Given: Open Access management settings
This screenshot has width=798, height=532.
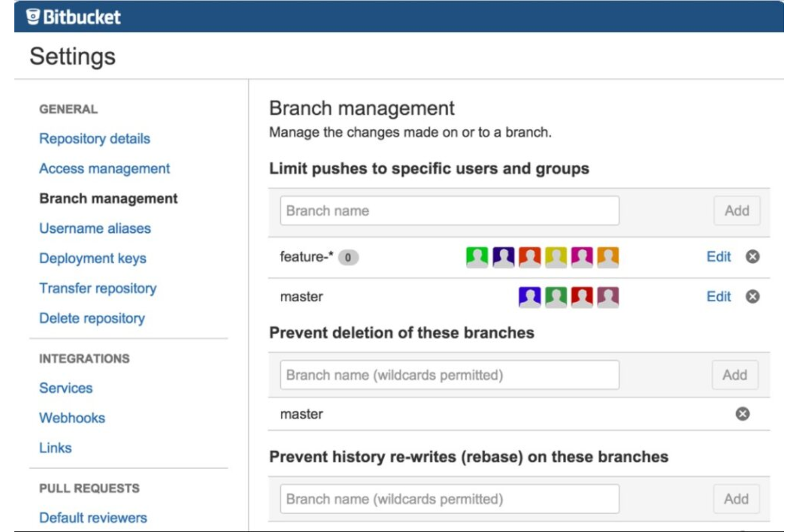Looking at the screenshot, I should coord(104,168).
